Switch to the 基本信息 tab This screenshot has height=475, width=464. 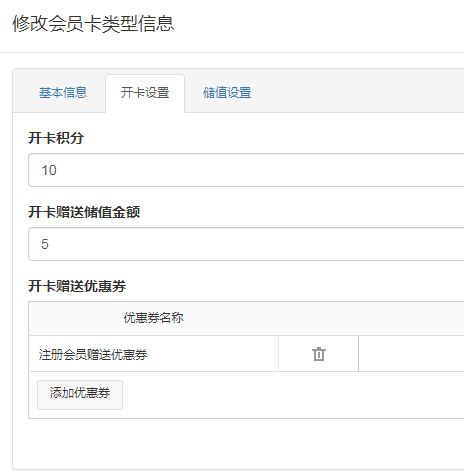pos(63,93)
